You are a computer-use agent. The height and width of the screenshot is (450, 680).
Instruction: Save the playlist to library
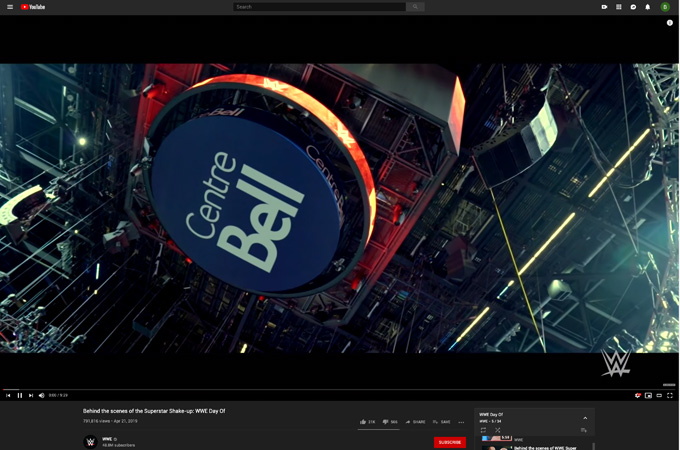click(x=584, y=430)
